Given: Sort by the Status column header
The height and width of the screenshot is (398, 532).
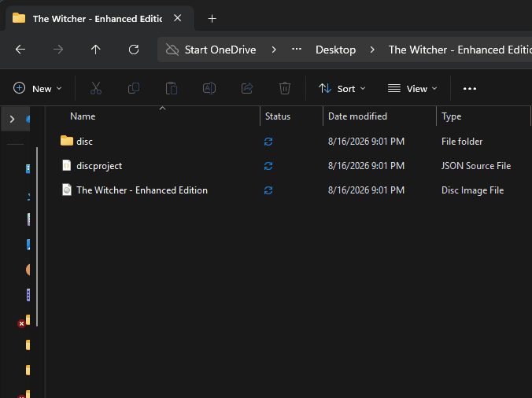Looking at the screenshot, I should tap(291, 116).
